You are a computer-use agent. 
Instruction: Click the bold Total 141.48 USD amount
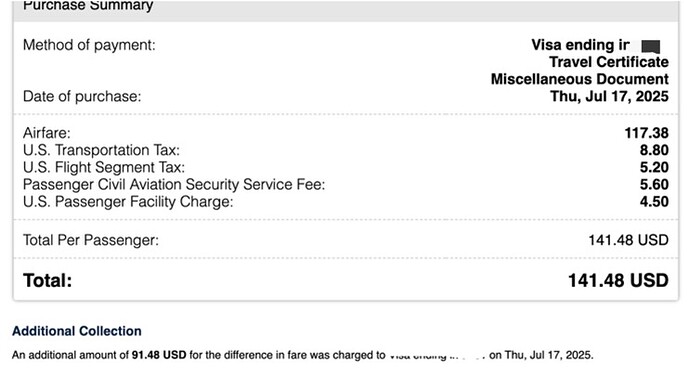point(618,280)
